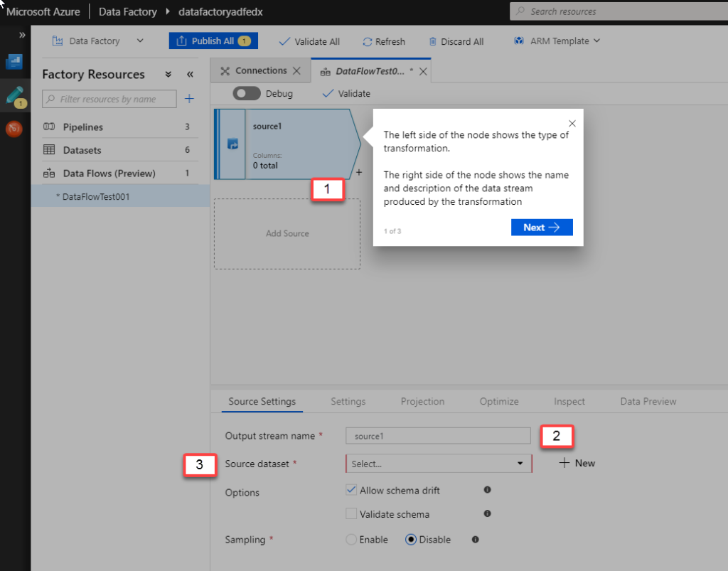Viewport: 728px width, 571px height.
Task: Open the Data Factory overview icon in sidebar
Action: (14, 62)
